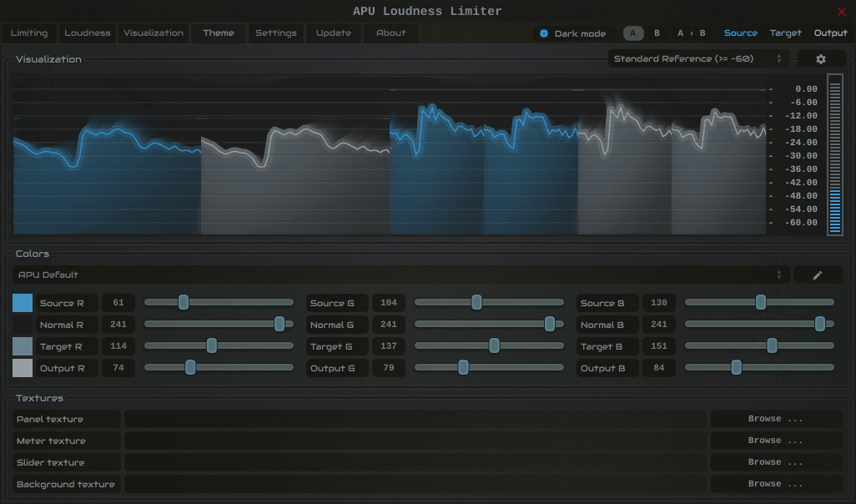This screenshot has width=856, height=504.
Task: Open the Visualization tab
Action: point(154,33)
